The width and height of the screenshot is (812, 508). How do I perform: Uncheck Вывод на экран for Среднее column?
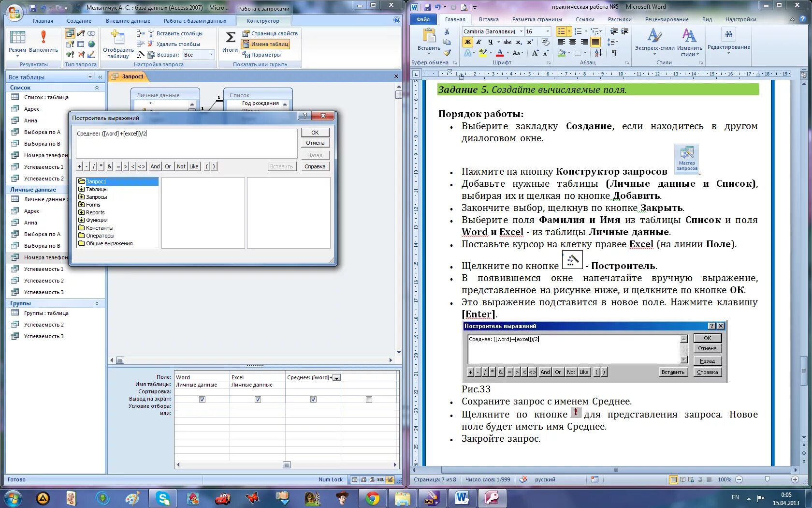[x=313, y=399]
